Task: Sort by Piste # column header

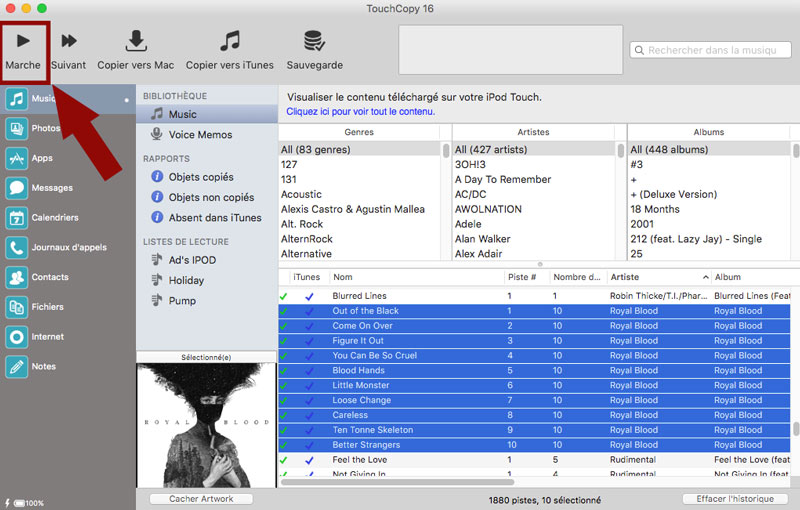Action: coord(527,277)
